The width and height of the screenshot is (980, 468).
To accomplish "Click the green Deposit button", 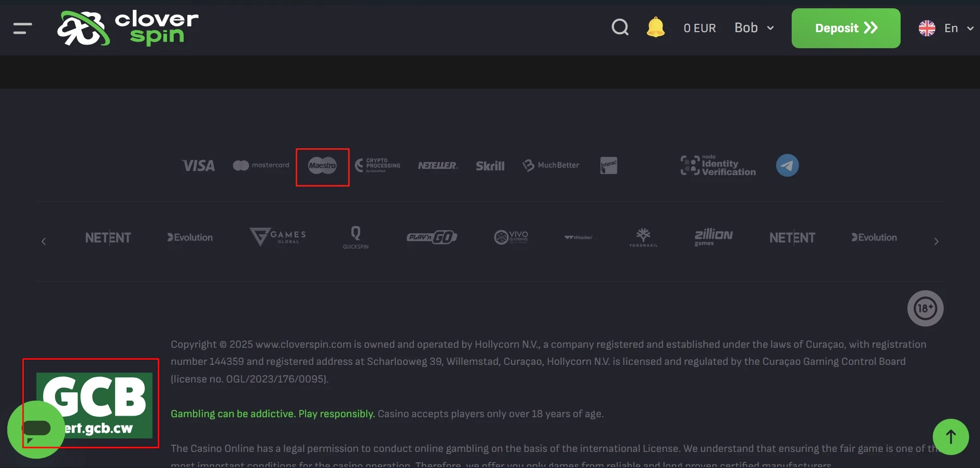I will (x=846, y=28).
